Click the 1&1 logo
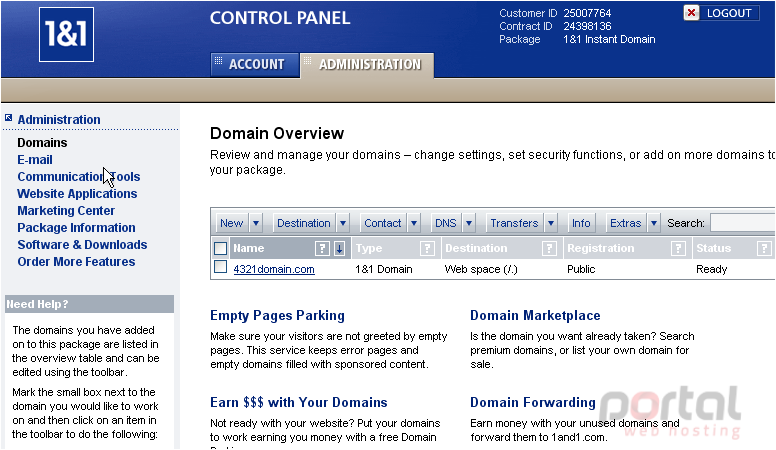 coord(66,35)
